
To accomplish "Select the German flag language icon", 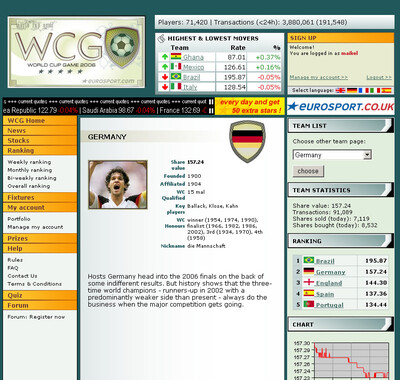I will (x=352, y=90).
